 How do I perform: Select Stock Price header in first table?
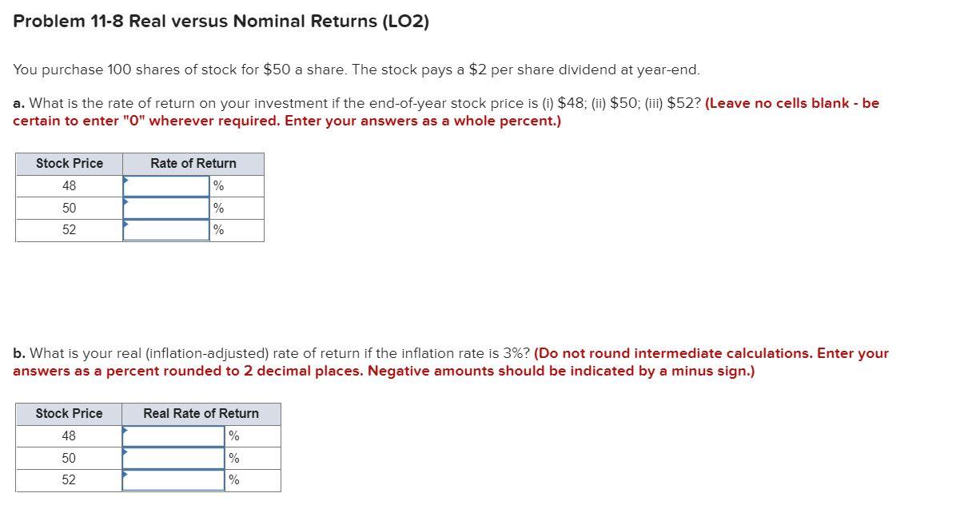70,164
